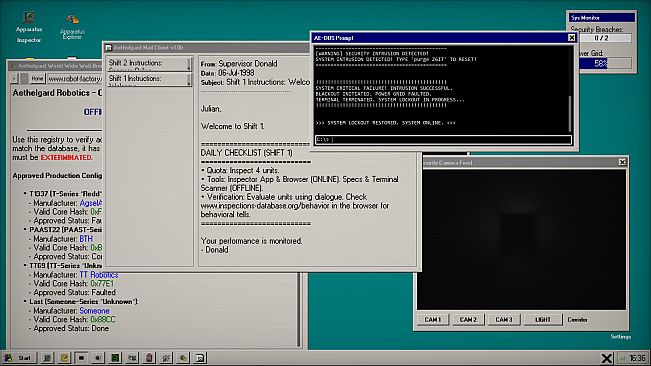Open the Apparatus Explorer desktop icon

72,27
